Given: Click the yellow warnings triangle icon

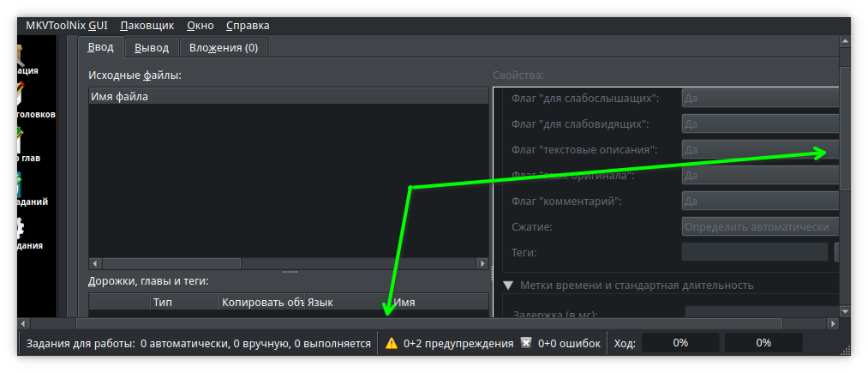Looking at the screenshot, I should [391, 343].
